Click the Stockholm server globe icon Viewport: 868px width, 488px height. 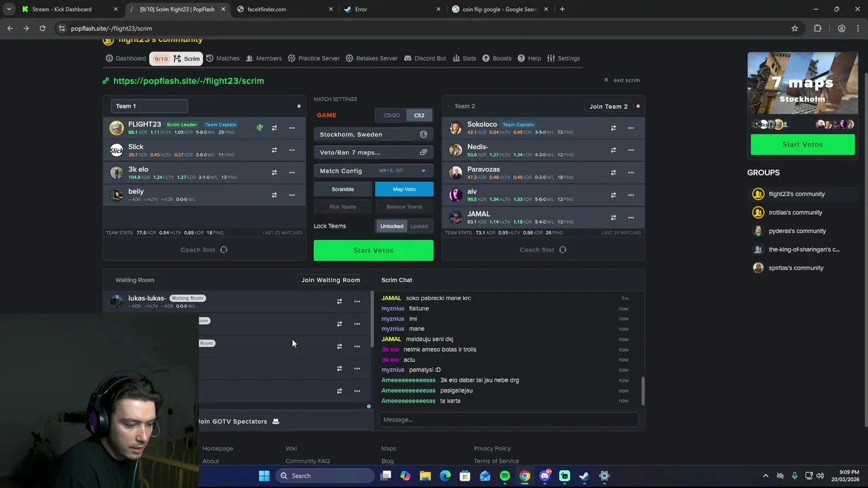(423, 134)
